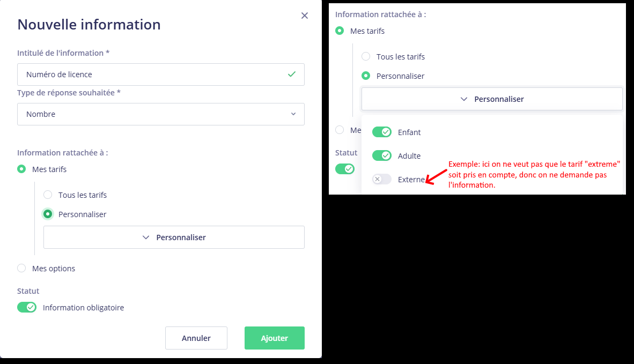Screen dimensions: 634x364
Task: Toggle the Statut switch in right panel
Action: point(345,169)
